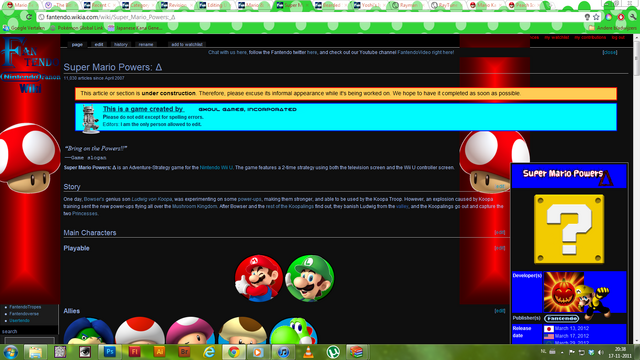
Task: Follow the 'power-ups' link in Story
Action: tap(249, 199)
